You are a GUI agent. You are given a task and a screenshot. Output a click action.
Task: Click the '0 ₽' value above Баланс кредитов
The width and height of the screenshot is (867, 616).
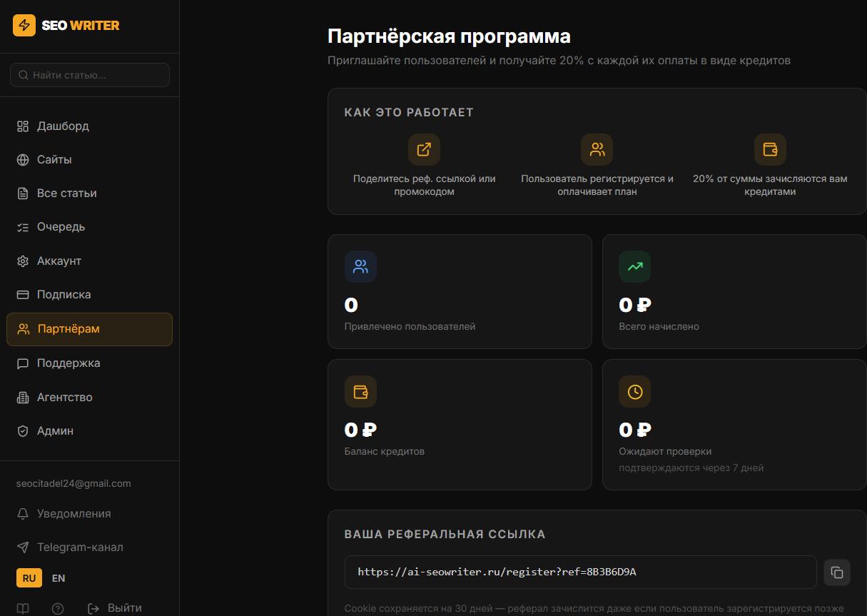pos(360,430)
